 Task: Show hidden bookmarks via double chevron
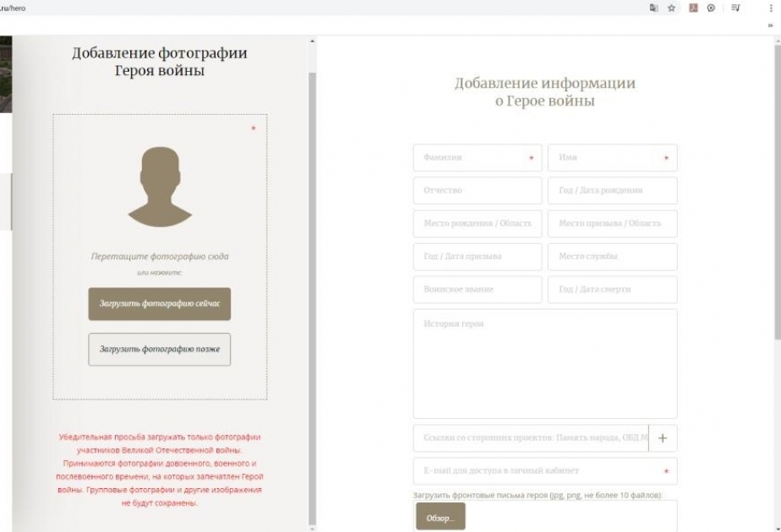click(770, 25)
